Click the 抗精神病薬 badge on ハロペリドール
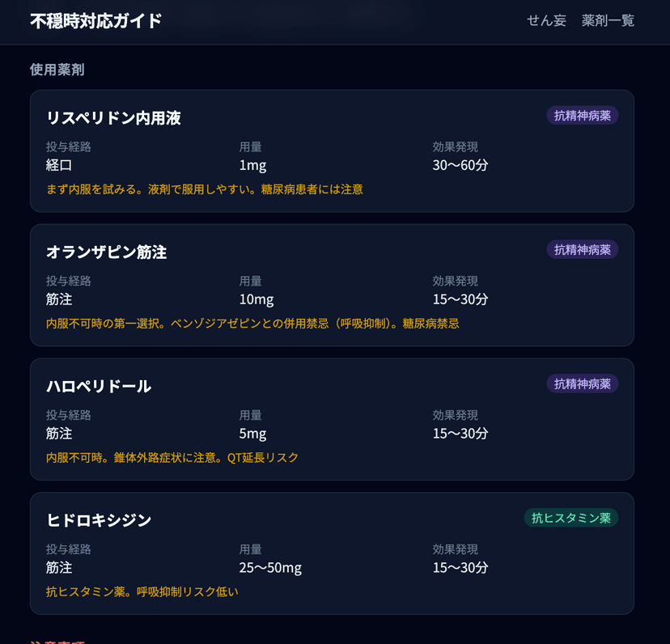The width and height of the screenshot is (670, 644). (582, 383)
